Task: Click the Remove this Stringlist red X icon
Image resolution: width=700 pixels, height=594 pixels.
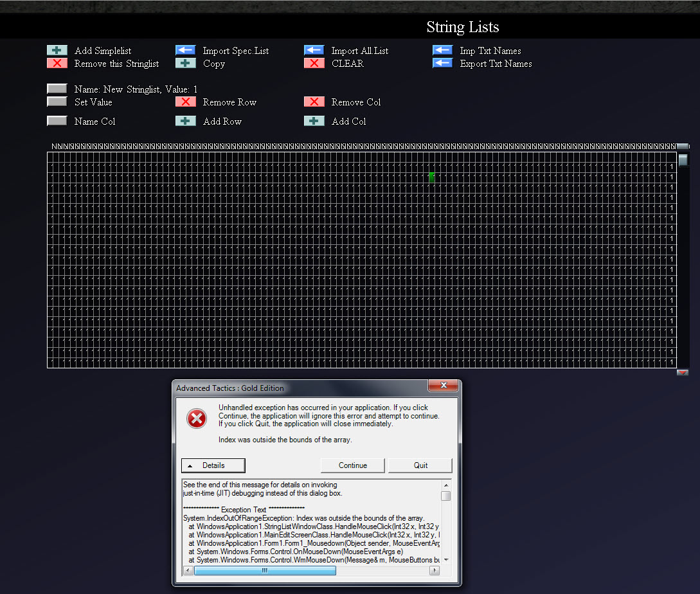Action: coord(57,63)
